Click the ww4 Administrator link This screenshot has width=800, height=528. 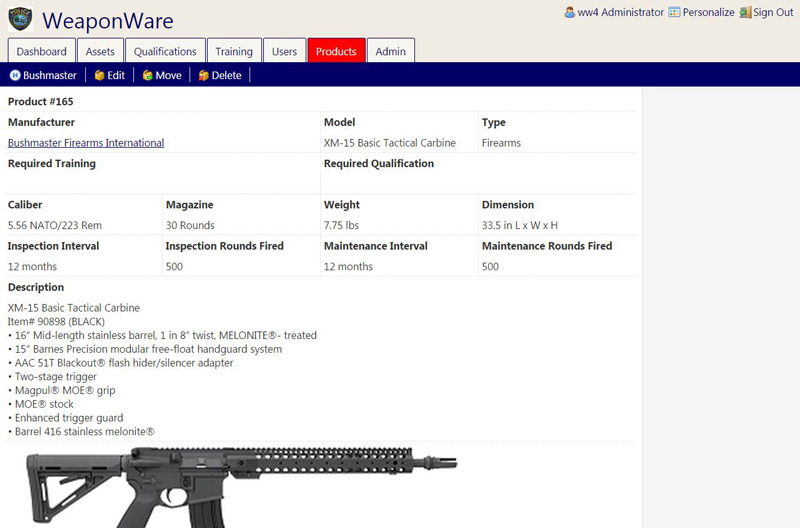point(620,12)
